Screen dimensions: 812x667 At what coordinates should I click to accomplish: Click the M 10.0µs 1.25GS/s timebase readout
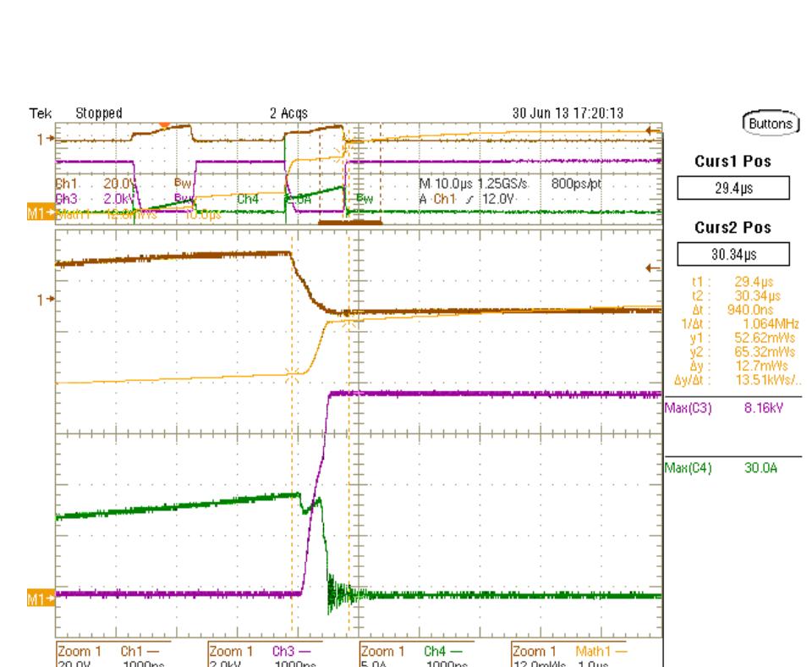pos(474,184)
